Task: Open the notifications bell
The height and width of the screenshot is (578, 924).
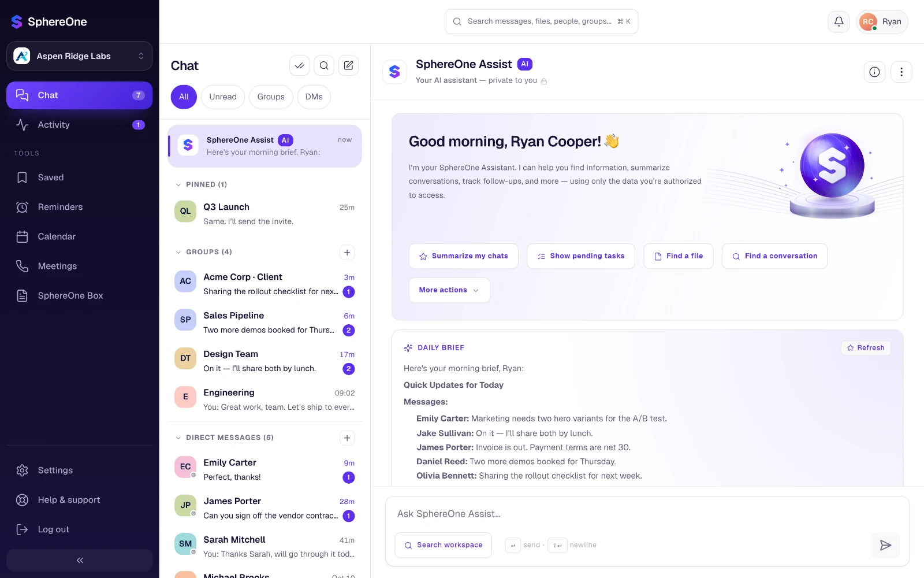Action: (839, 22)
